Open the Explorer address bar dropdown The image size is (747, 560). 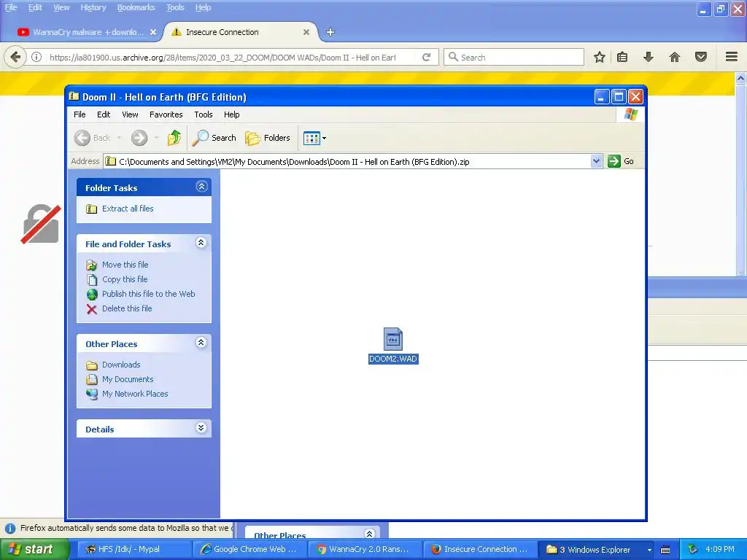pyautogui.click(x=596, y=161)
